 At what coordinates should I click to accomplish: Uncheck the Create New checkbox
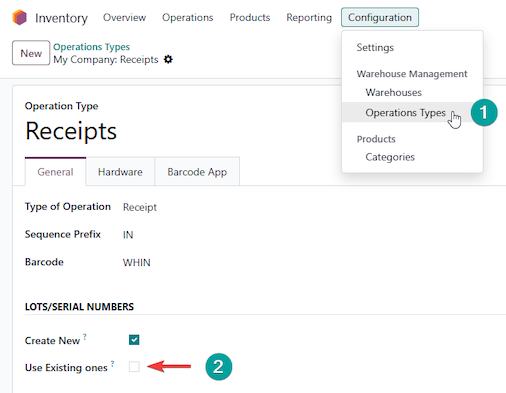tap(134, 340)
